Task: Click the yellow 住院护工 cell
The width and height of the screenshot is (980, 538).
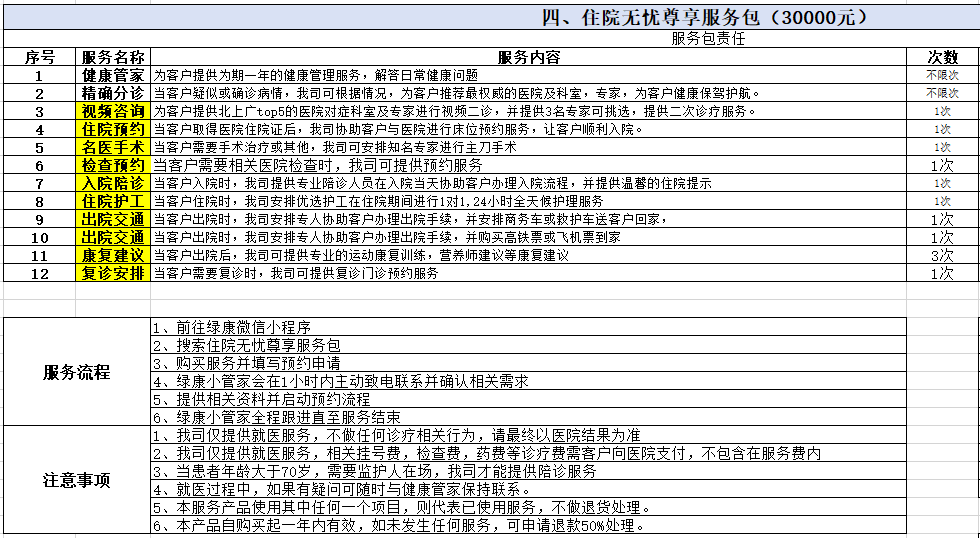Action: (113, 201)
